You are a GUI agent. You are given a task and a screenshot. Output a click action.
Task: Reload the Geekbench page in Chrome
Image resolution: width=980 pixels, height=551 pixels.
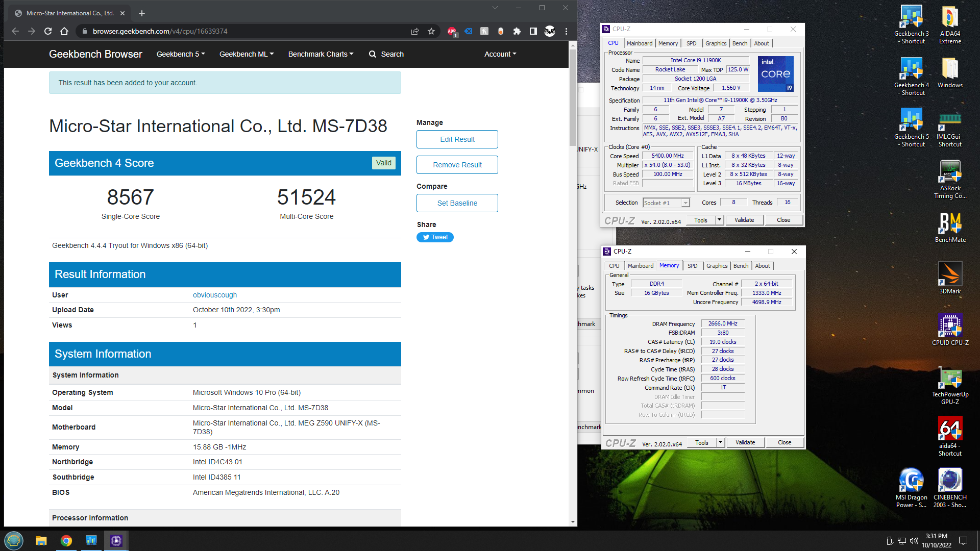coord(48,31)
